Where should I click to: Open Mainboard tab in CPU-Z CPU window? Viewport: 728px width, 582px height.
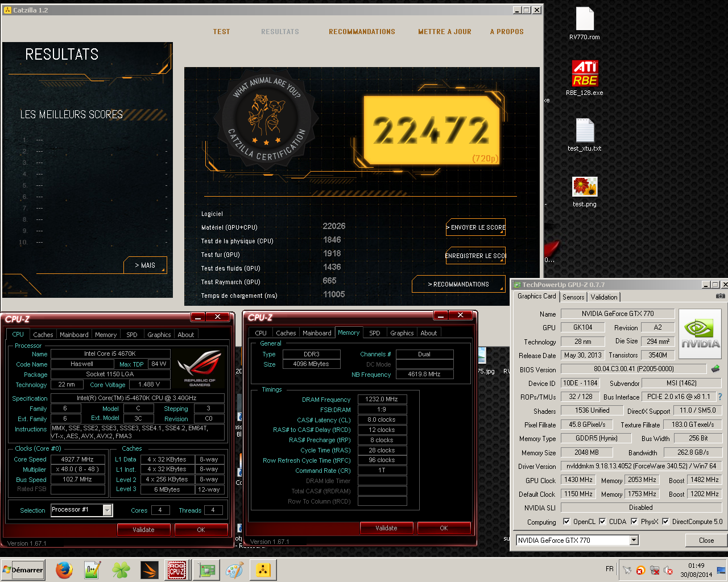coord(74,335)
